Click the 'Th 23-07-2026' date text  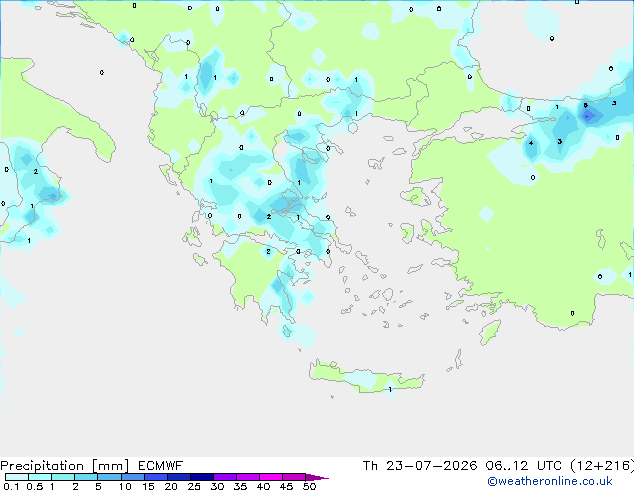click(x=420, y=466)
